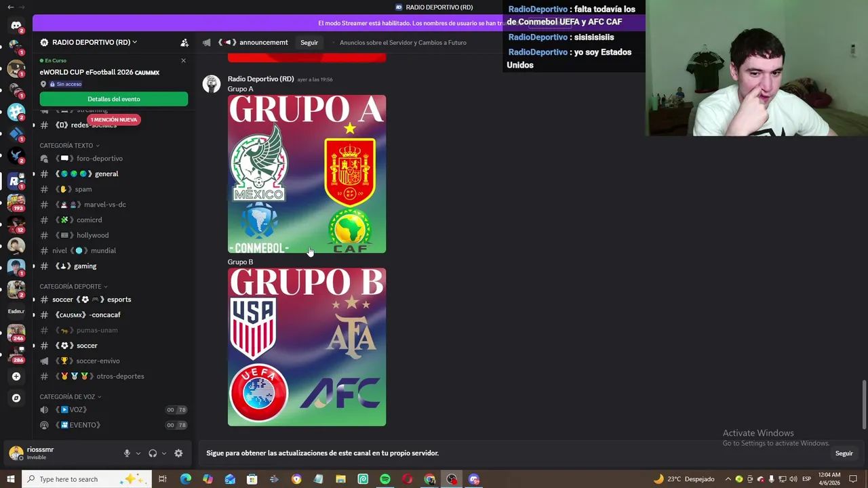
Task: Open the spam channel
Action: click(x=113, y=189)
